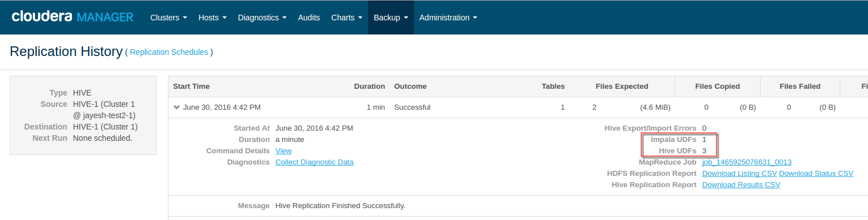The width and height of the screenshot is (868, 220).
Task: Expand the Diagnostics menu
Action: [262, 18]
